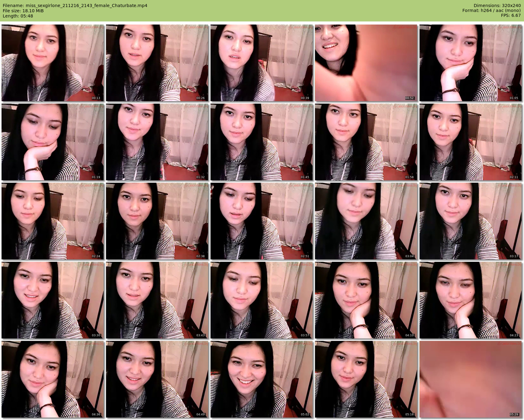
Task: Click the 'Format: h264 / aac (mono)' text
Action: 492,10
